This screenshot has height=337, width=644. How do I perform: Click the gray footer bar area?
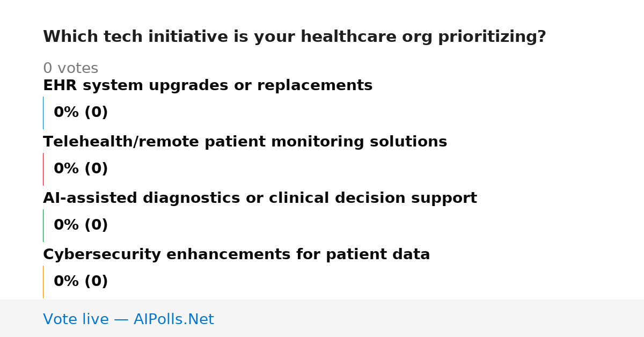click(x=322, y=318)
